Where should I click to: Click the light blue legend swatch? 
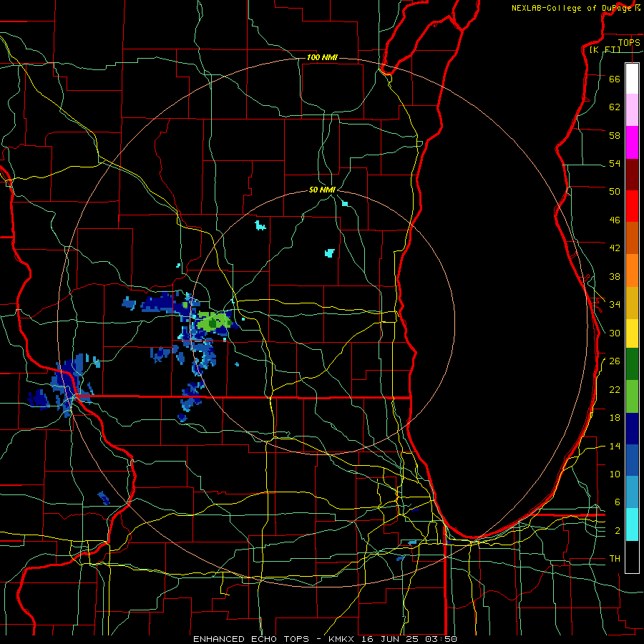click(x=632, y=492)
